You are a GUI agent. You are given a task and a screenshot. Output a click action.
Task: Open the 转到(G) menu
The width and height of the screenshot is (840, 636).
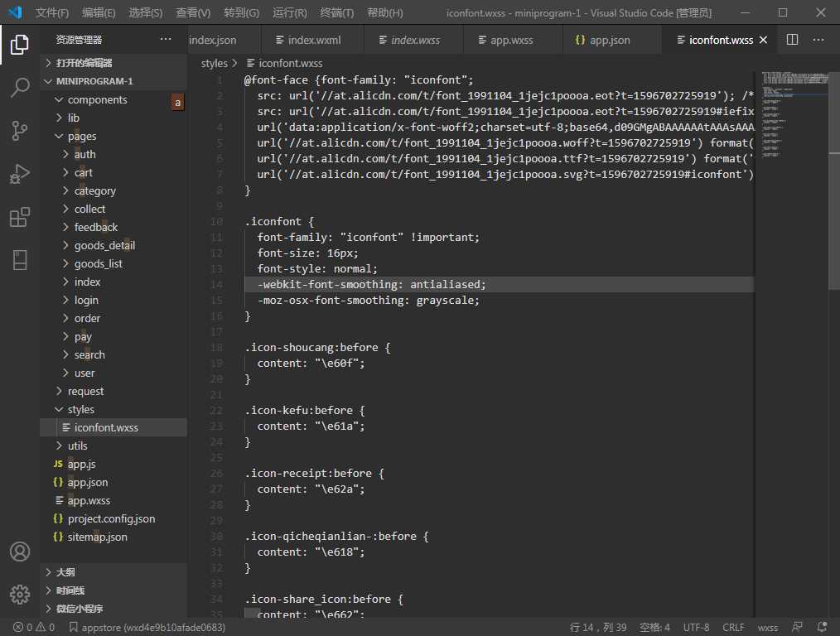point(242,12)
